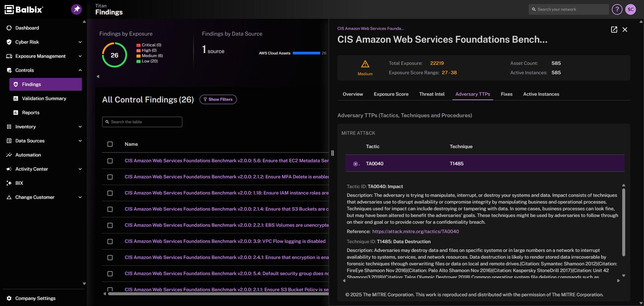Open the Fixes tab
Viewport: 644px width, 306px height.
point(506,94)
